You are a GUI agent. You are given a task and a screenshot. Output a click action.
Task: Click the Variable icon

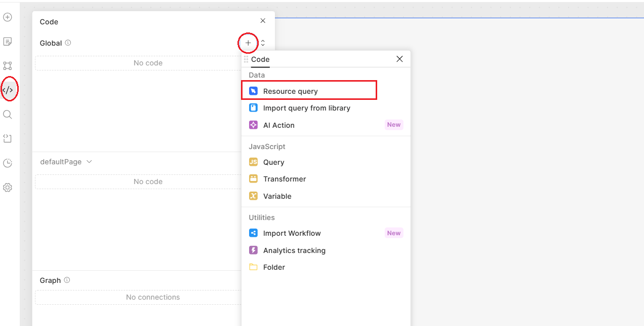(253, 196)
